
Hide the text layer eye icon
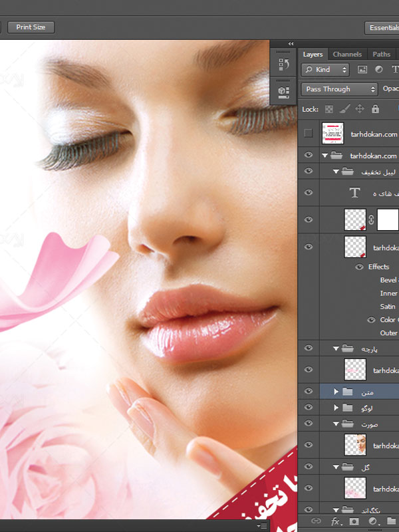pyautogui.click(x=308, y=192)
